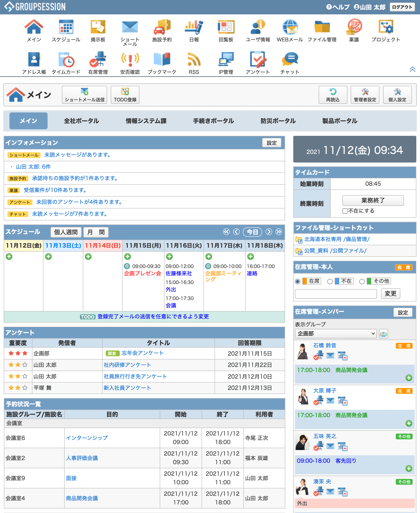420x513 pixels.
Task: Open the チャット speech bubble icon
Action: click(x=290, y=59)
